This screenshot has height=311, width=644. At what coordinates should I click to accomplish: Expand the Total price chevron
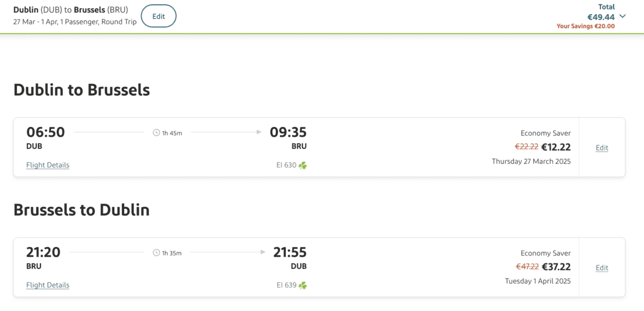coord(622,16)
